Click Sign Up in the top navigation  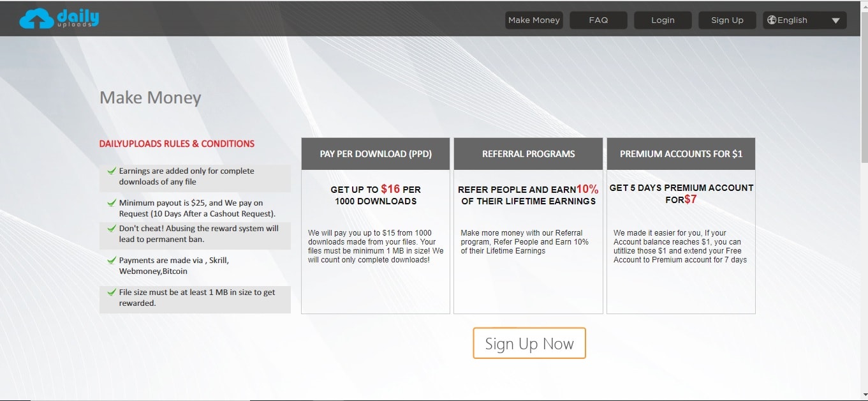727,20
